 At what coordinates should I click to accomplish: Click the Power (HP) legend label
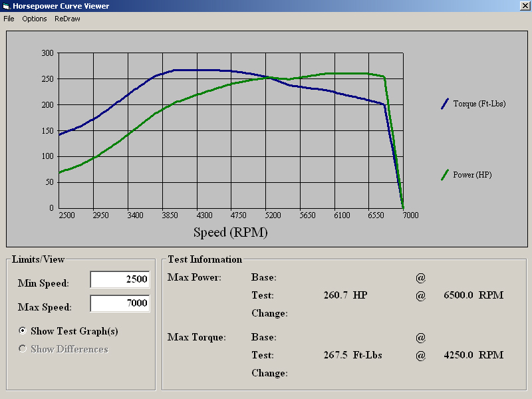[x=472, y=175]
